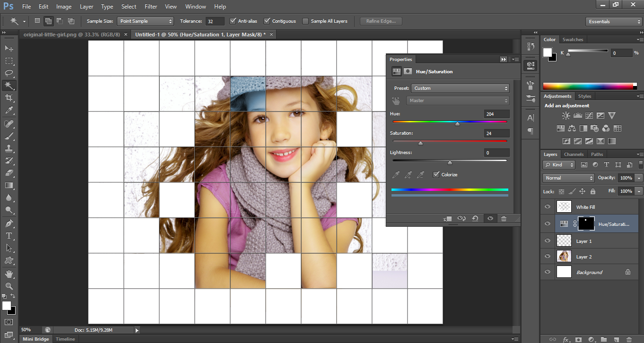Select the Lasso tool
The image size is (644, 343).
pyautogui.click(x=9, y=73)
